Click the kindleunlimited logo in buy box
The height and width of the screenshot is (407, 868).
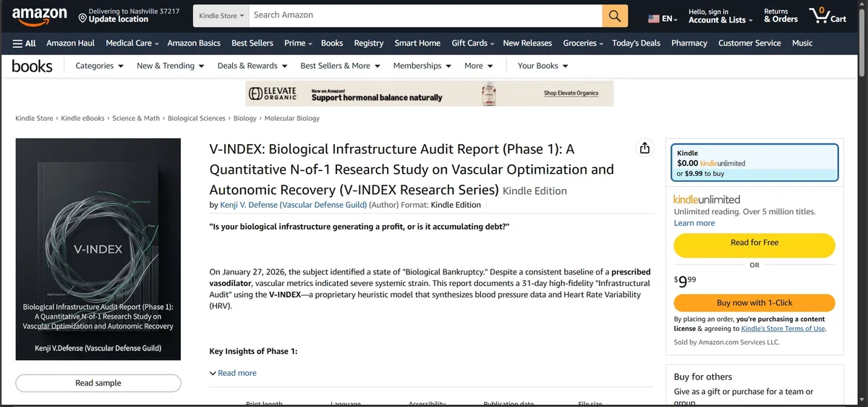coord(707,199)
